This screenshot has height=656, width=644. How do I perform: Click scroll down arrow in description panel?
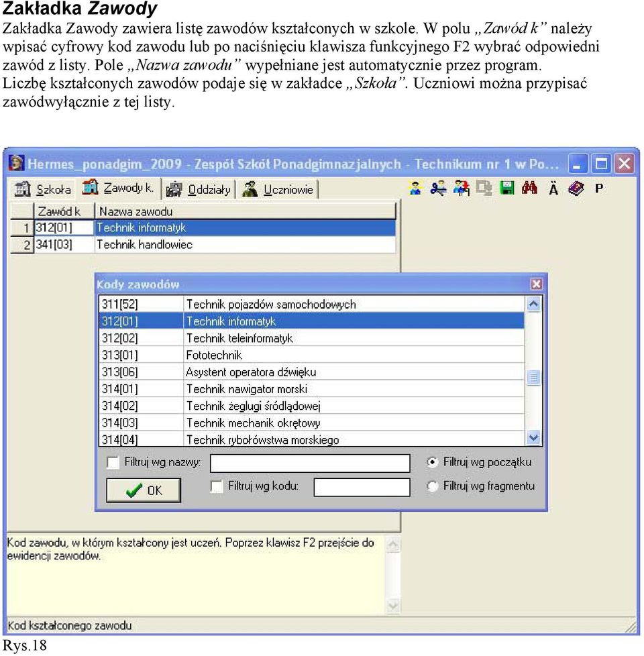coord(392,606)
